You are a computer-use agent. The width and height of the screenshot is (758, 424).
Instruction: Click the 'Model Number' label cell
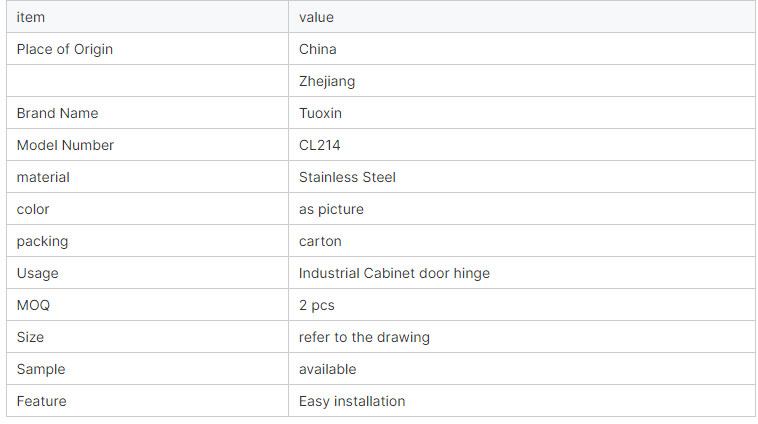pos(147,145)
